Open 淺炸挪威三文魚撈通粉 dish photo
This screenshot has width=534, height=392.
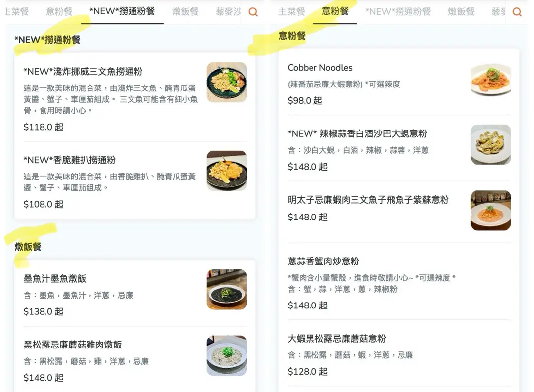tap(226, 82)
